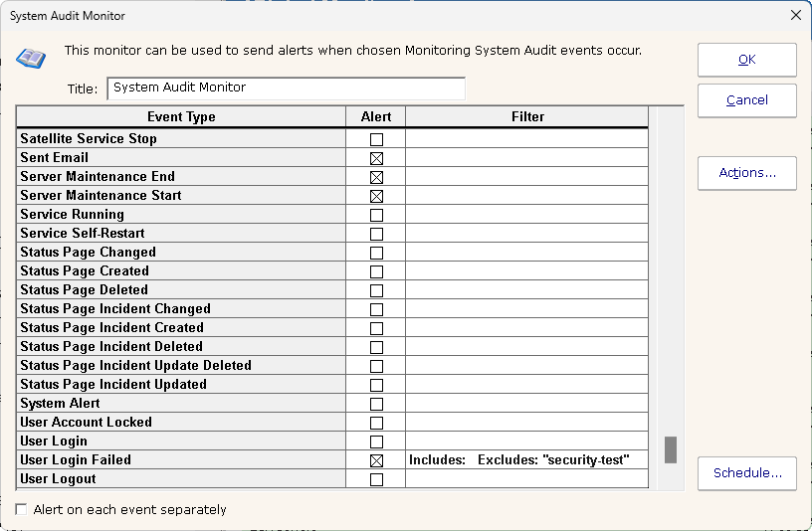The image size is (812, 531).
Task: Click the Title input field
Action: (x=285, y=88)
